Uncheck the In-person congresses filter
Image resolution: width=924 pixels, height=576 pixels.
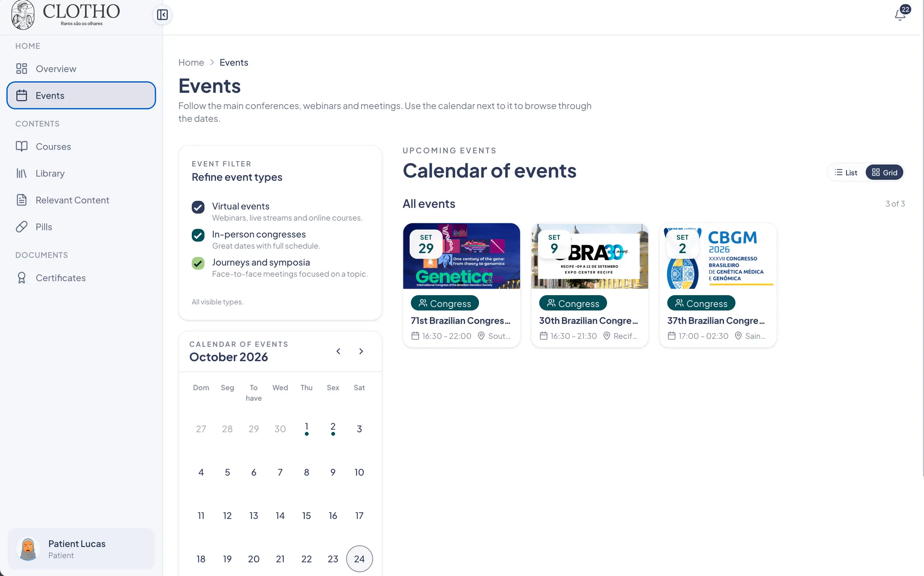click(198, 235)
